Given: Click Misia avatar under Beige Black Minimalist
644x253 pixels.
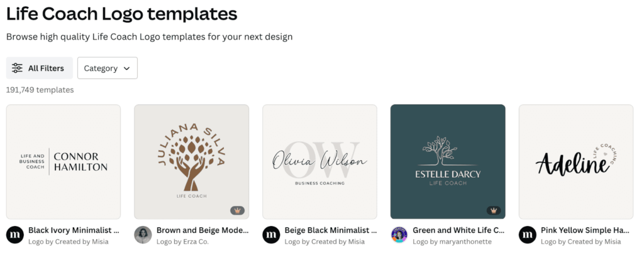Looking at the screenshot, I should click(x=271, y=235).
